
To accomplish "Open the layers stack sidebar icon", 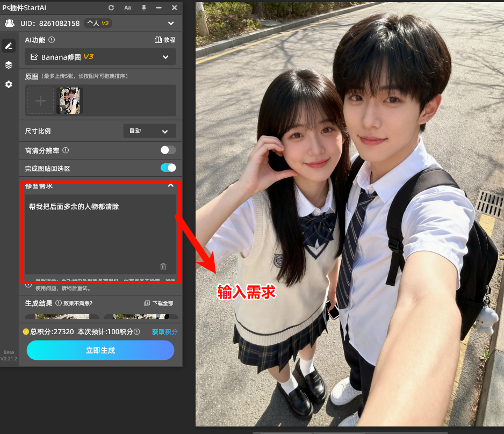I will (9, 65).
